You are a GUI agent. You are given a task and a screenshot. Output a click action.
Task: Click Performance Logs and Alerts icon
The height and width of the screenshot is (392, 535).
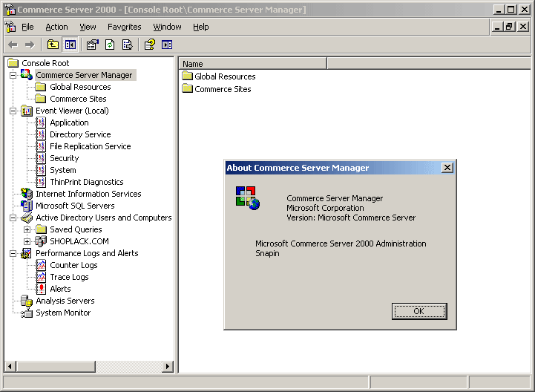(x=27, y=253)
